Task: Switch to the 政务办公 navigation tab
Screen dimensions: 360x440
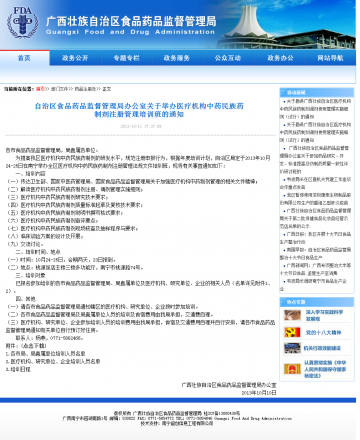Action: [x=280, y=58]
